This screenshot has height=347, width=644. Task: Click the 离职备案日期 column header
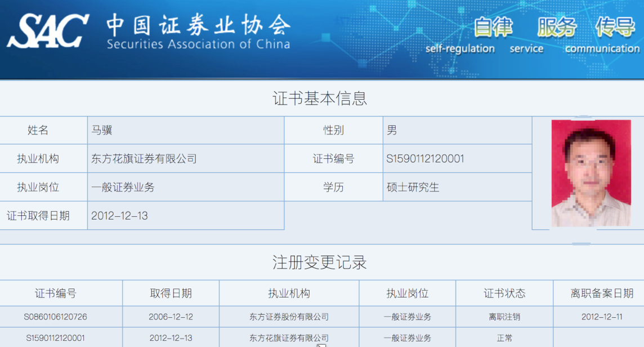602,293
